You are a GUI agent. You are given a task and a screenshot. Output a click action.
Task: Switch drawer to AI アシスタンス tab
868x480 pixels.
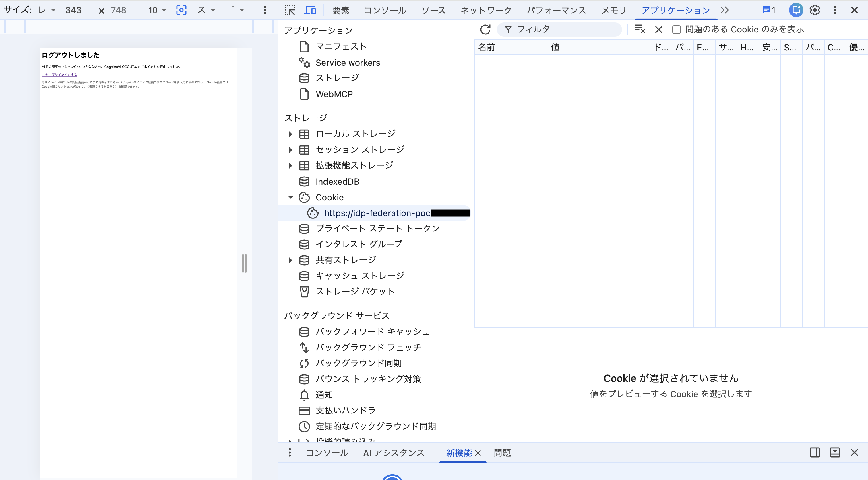394,453
